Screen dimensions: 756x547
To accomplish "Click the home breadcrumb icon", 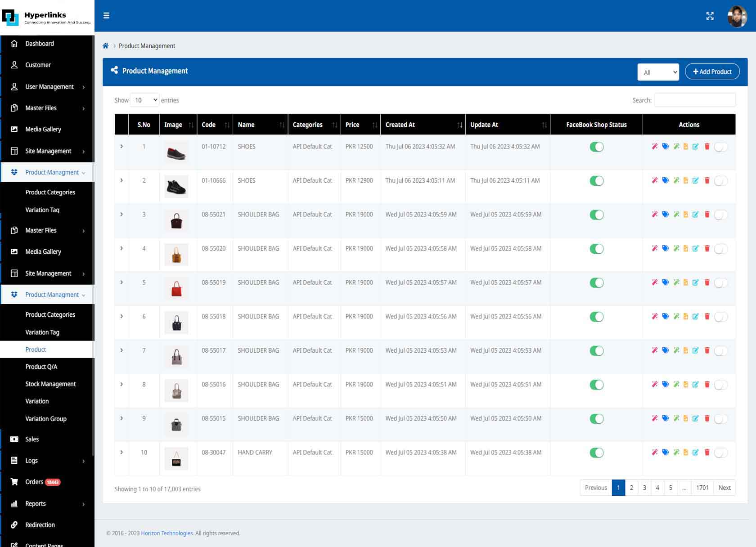I will pos(106,46).
